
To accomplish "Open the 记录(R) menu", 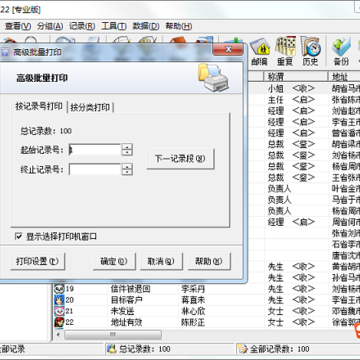I will (x=82, y=26).
